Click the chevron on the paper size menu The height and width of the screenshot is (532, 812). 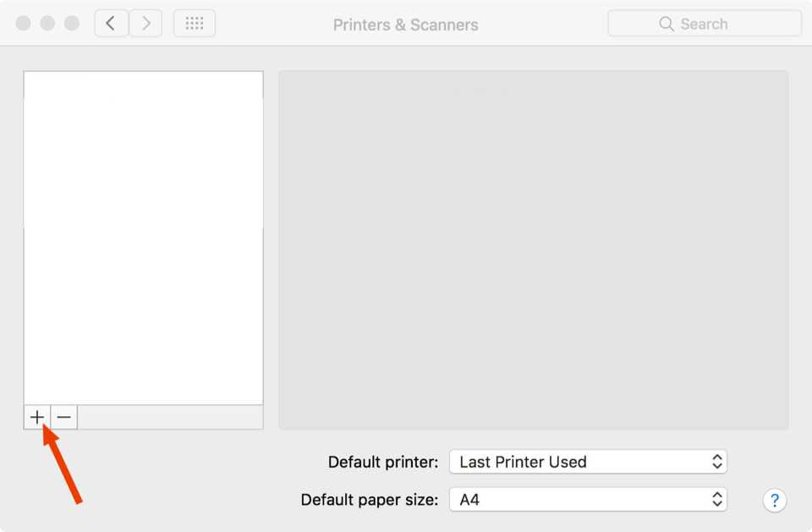(716, 500)
